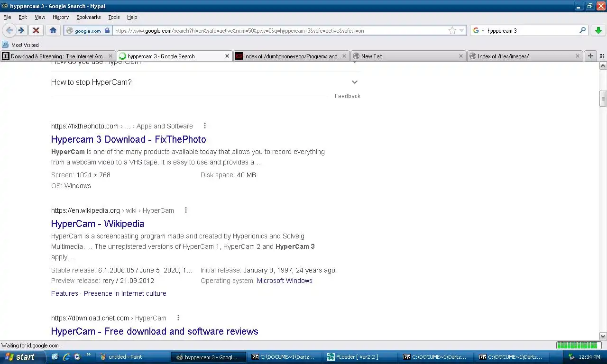607x364 pixels.
Task: Open the Bookmarks menu
Action: point(88,17)
